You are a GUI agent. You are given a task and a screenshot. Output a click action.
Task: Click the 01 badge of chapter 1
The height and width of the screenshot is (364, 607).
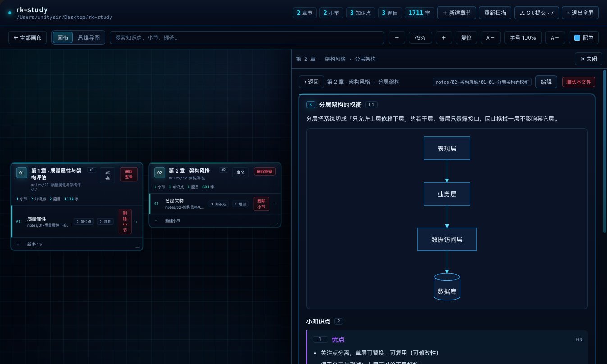(x=22, y=173)
